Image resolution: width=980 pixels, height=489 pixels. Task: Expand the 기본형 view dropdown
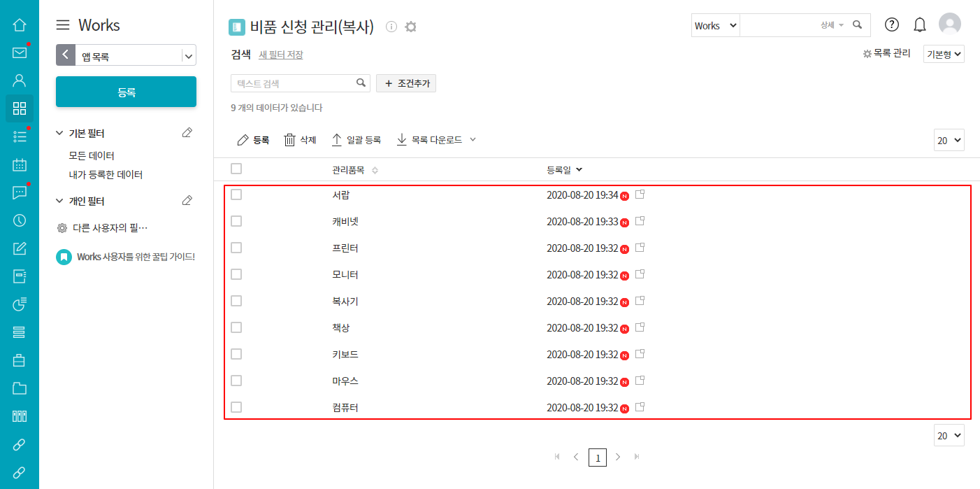(944, 54)
